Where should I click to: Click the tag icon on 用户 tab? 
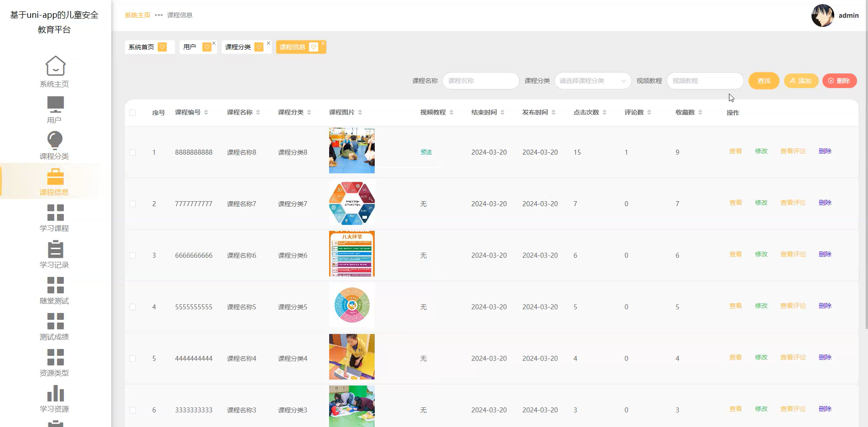(x=207, y=47)
